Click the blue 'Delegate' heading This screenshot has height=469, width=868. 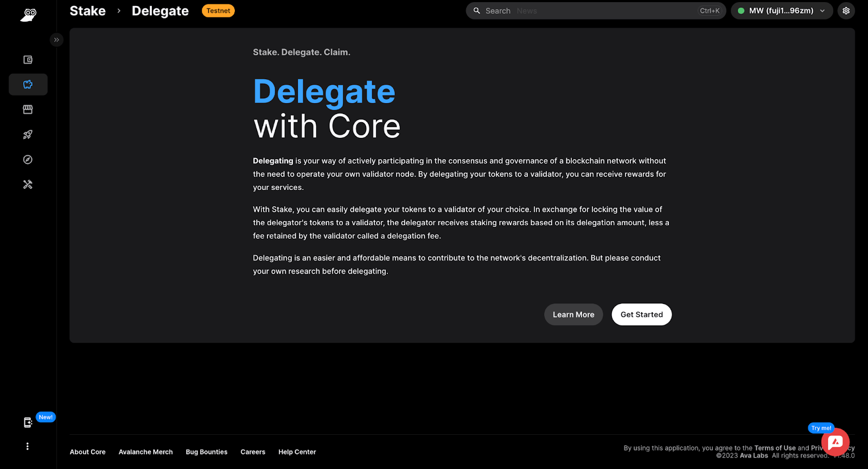coord(324,92)
